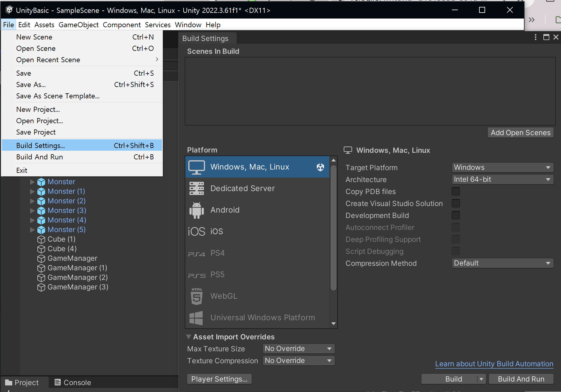Click the platform list scroll down arrow
The width and height of the screenshot is (561, 392).
click(x=334, y=324)
